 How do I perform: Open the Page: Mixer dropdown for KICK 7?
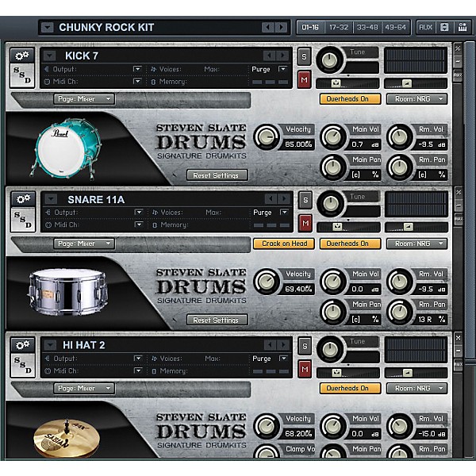coord(84,99)
